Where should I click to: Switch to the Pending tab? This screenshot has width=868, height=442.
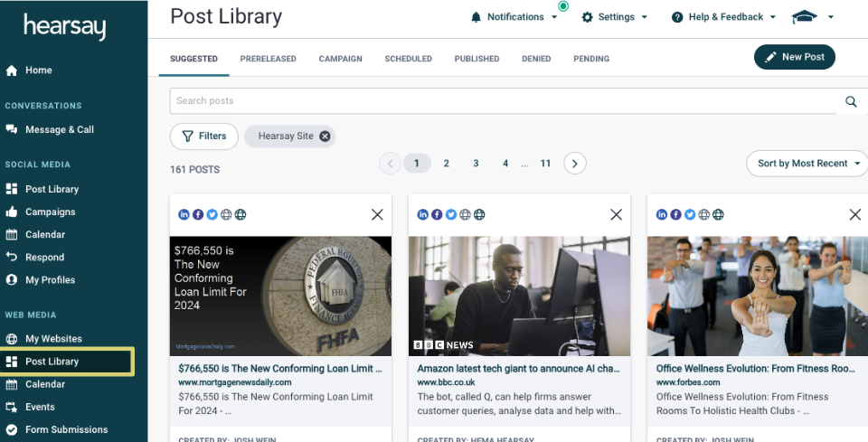pos(591,59)
